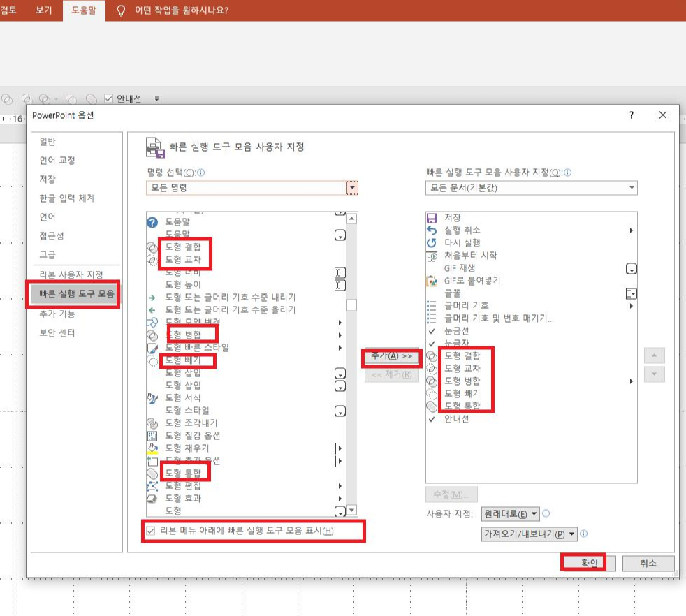Select checked 눈금선 item in right list
The image size is (686, 616).
click(x=456, y=331)
